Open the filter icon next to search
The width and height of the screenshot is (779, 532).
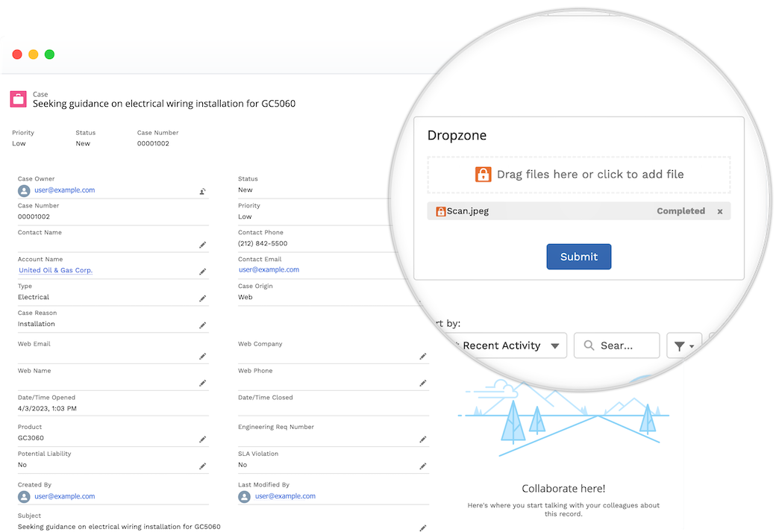tap(681, 345)
